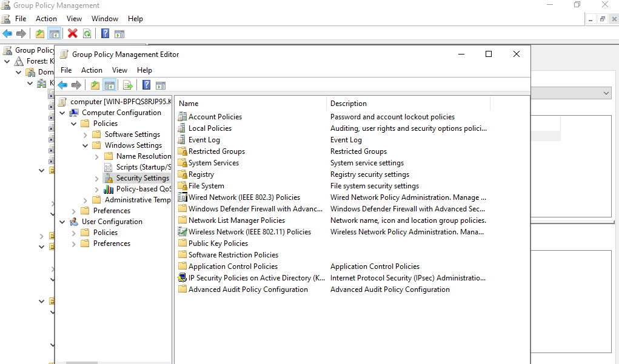Viewport: 619px width, 364px height.
Task: Toggle Action Pane icon in Group Policy Management toolbar
Action: (119, 34)
